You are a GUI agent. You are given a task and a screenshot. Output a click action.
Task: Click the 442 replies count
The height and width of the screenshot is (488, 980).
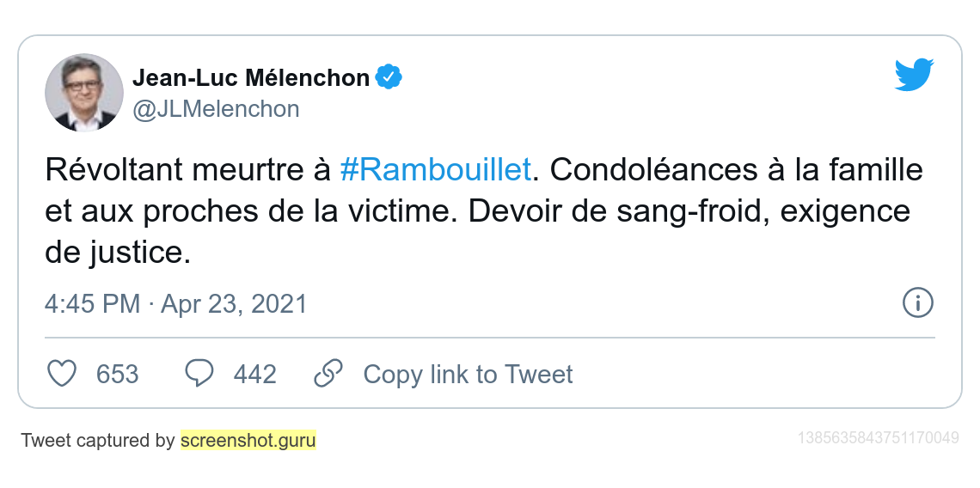tap(254, 375)
